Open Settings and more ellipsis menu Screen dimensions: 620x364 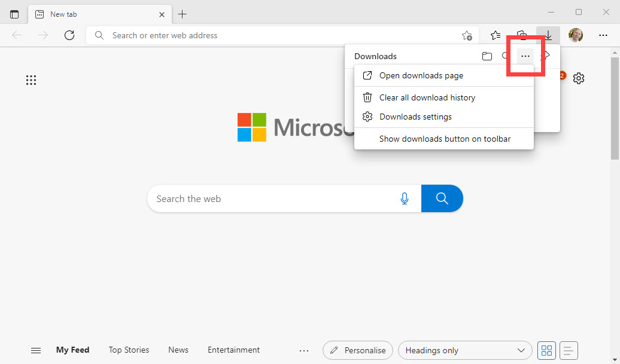pos(603,35)
